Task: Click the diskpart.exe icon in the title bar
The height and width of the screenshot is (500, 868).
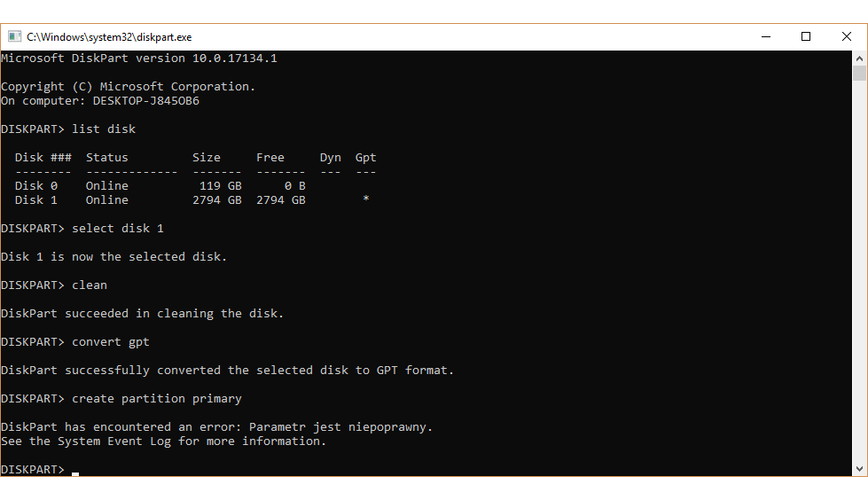Action: click(14, 36)
